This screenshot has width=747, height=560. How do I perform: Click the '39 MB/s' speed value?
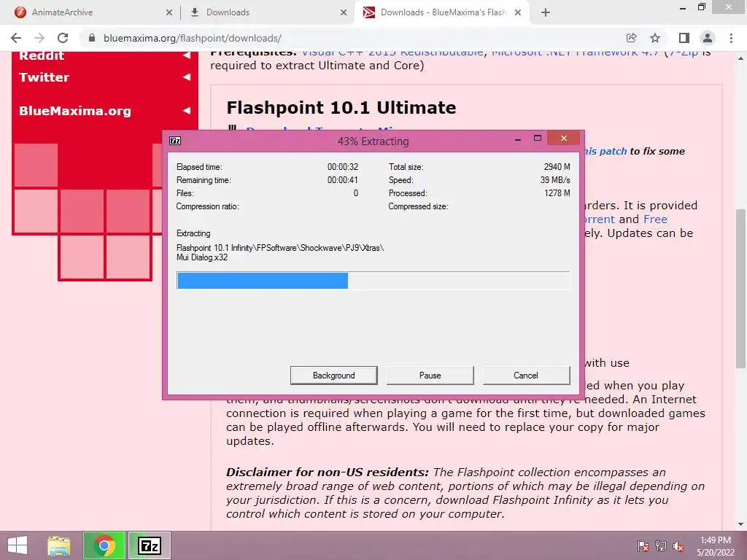(x=555, y=180)
